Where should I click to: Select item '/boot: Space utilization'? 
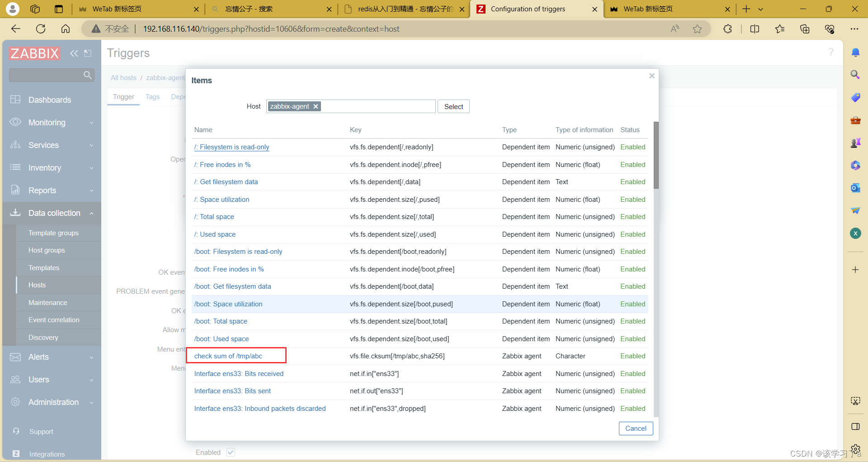pos(228,304)
